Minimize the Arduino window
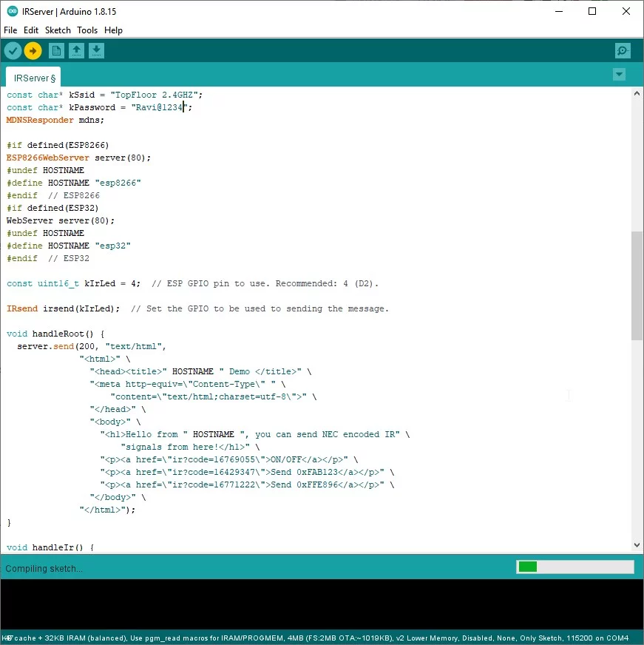Screen dimensions: 644x645 click(558, 11)
